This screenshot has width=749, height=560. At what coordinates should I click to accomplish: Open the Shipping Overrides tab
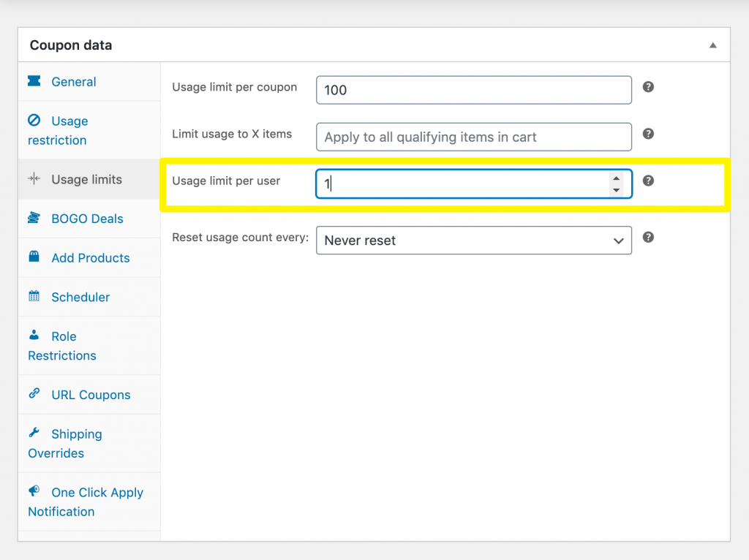[x=89, y=444]
